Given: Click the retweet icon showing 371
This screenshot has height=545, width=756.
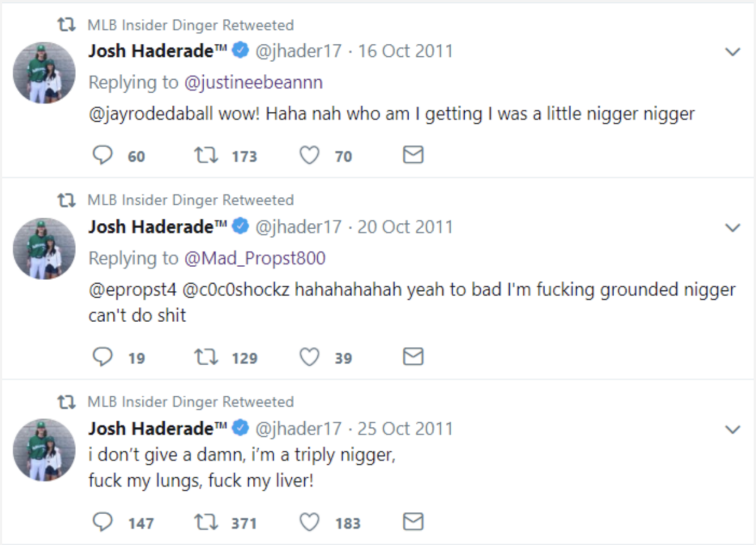Looking at the screenshot, I should (x=205, y=521).
